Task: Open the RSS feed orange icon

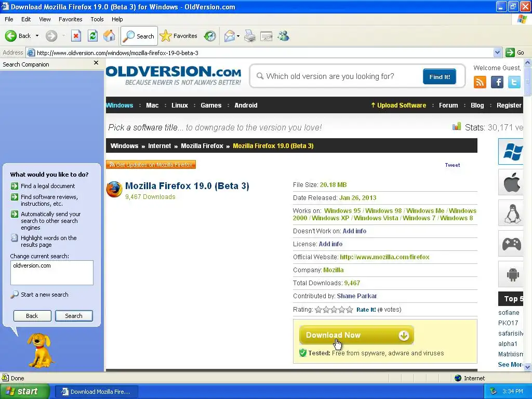Action: pos(480,82)
